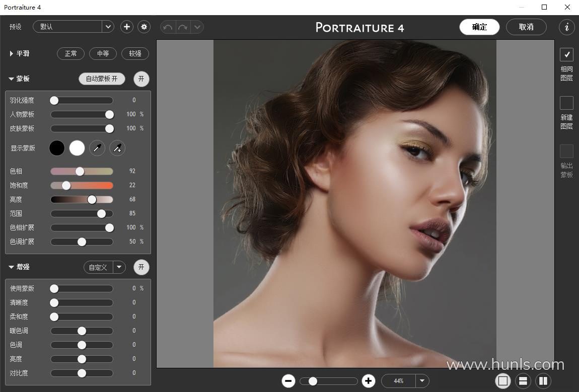Enable the 新建图层 checkbox
Image resolution: width=579 pixels, height=392 pixels.
click(x=566, y=103)
